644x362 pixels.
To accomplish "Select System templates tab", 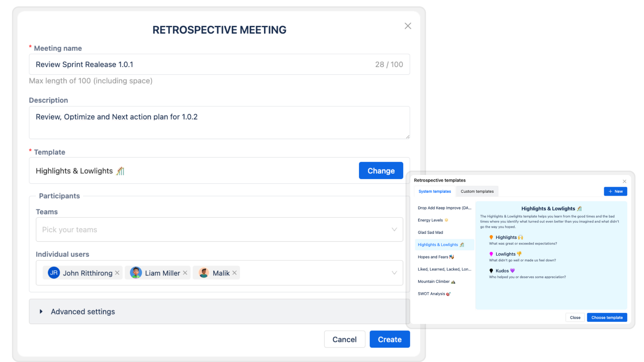I will point(435,191).
